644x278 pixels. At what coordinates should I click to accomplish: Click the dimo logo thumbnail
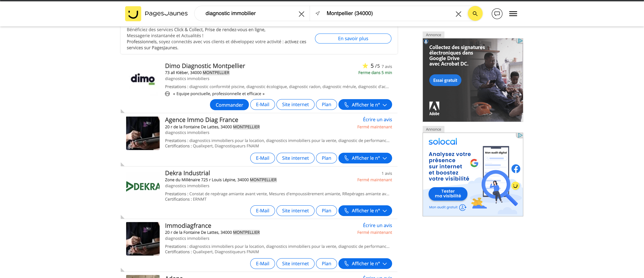tap(143, 79)
